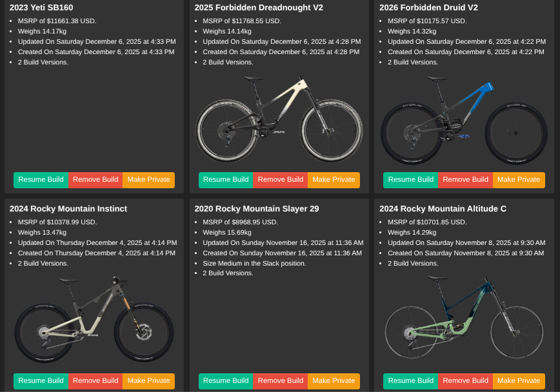Make the Rocky Mountain Instinct build private
Viewport: 560px width, 392px height.
tap(148, 381)
